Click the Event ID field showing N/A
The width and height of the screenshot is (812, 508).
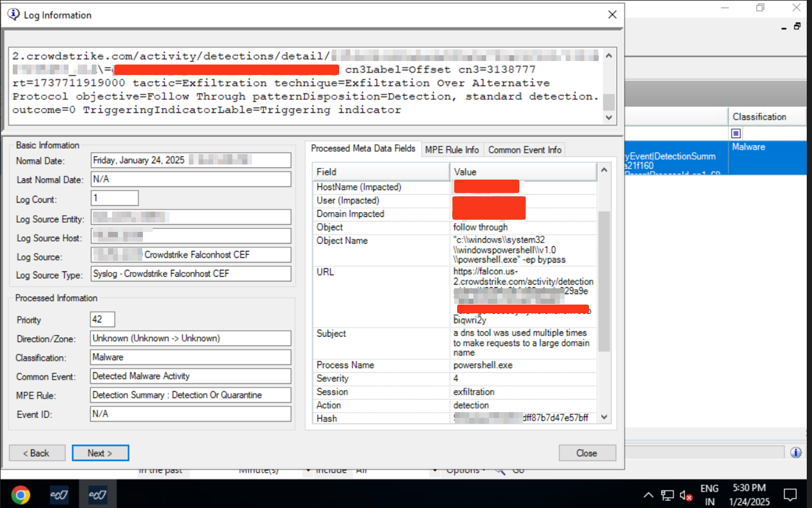click(191, 414)
